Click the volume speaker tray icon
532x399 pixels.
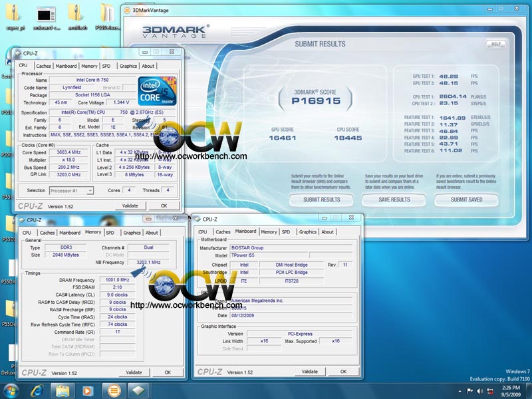[x=479, y=391]
